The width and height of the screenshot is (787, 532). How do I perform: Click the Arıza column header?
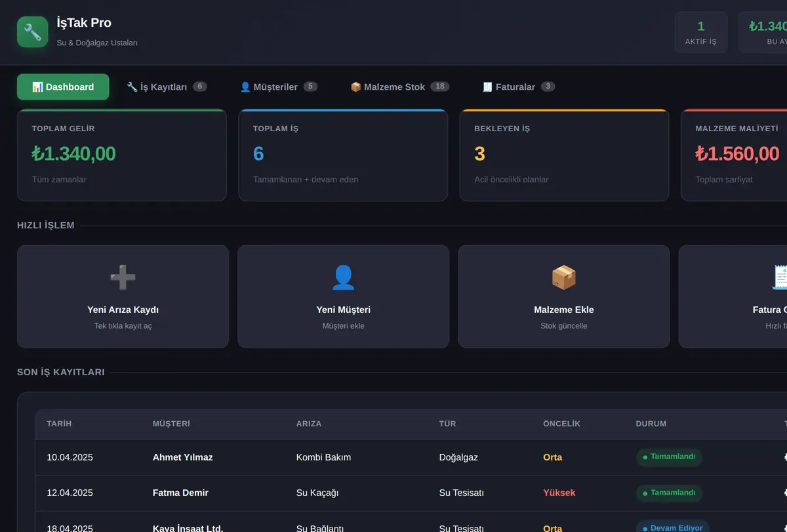coord(309,424)
